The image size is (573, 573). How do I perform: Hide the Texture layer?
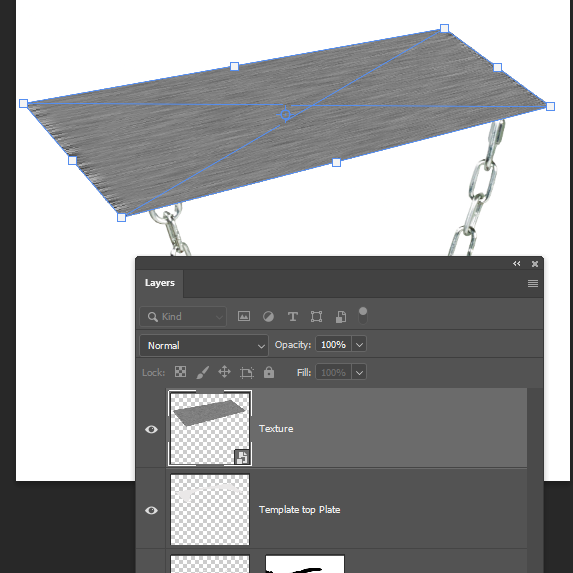click(x=151, y=429)
